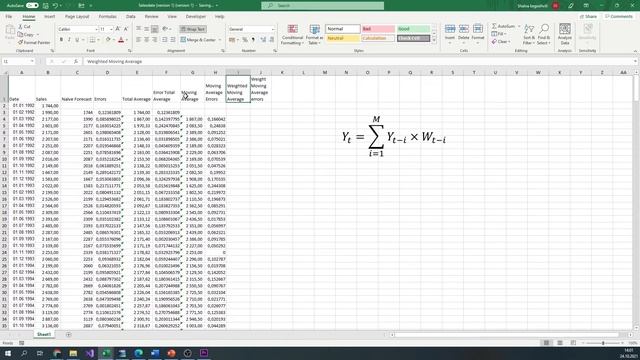Toggle Bold formatting
The image size is (640, 360).
tap(61, 40)
